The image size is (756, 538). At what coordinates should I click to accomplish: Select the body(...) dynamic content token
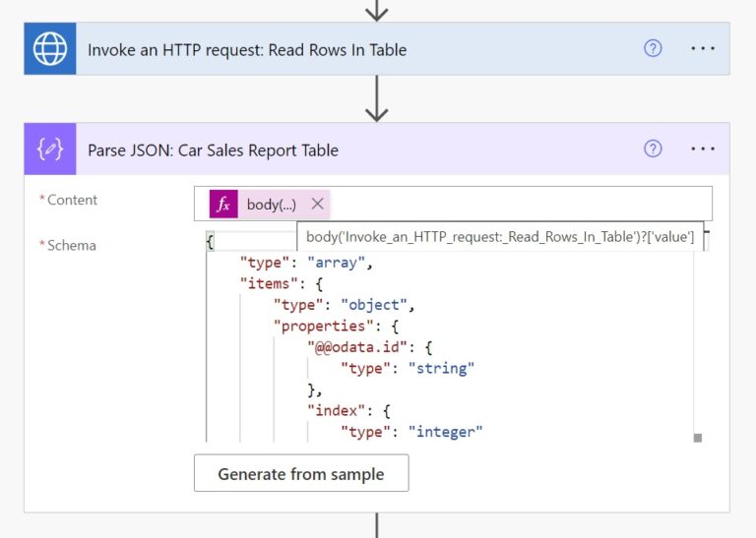click(x=271, y=205)
